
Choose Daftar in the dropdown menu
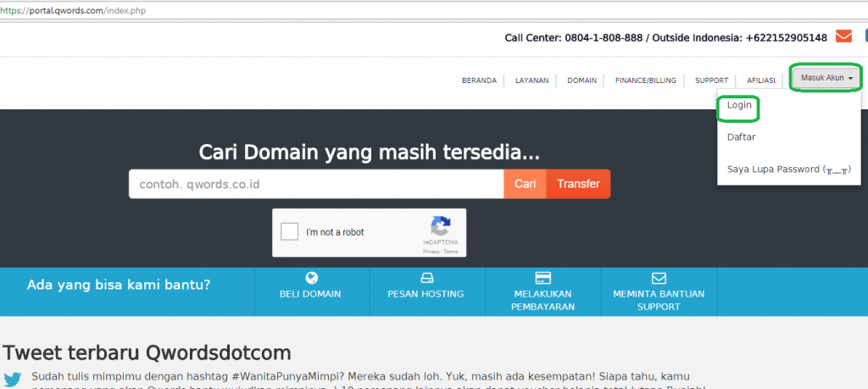click(x=741, y=136)
